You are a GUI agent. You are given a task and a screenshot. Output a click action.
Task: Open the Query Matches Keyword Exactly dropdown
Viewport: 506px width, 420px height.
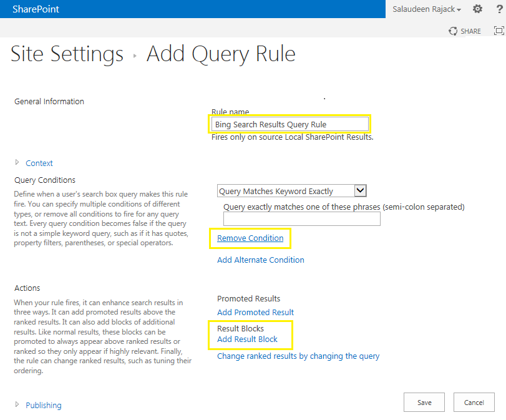tap(360, 190)
